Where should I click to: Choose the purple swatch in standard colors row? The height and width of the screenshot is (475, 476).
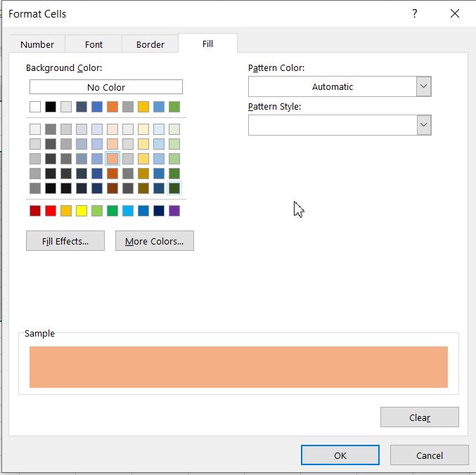[174, 211]
